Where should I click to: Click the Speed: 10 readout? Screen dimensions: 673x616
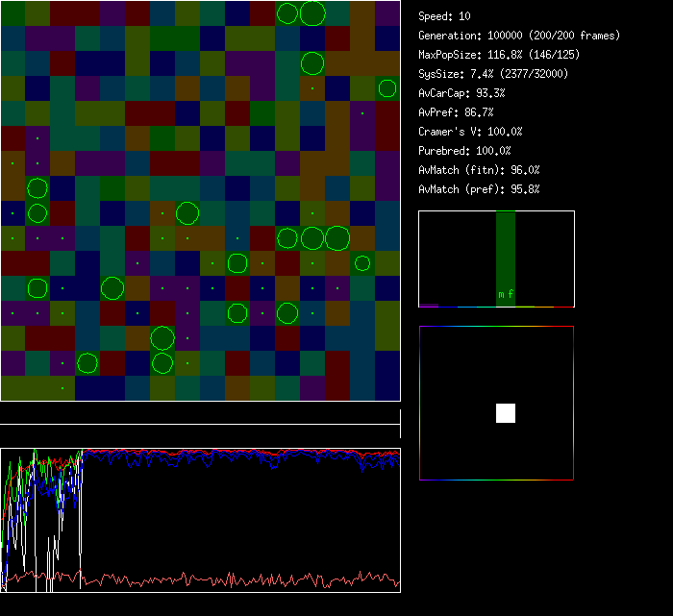(444, 16)
